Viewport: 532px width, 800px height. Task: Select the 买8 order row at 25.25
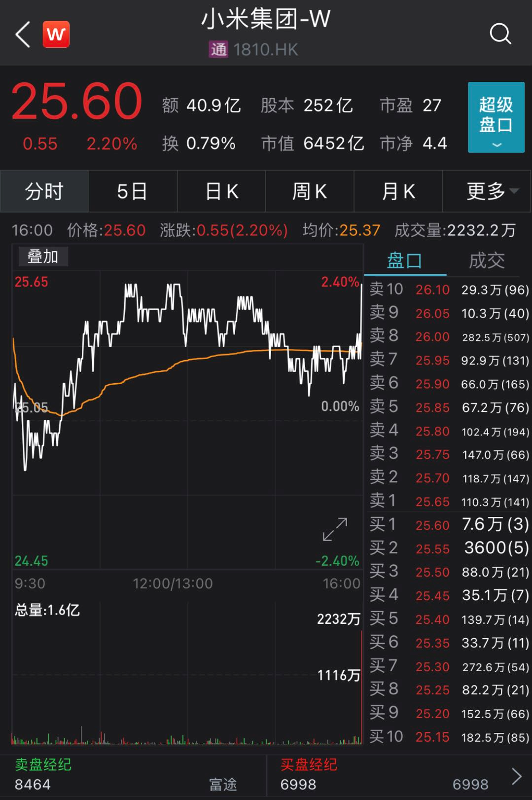449,690
